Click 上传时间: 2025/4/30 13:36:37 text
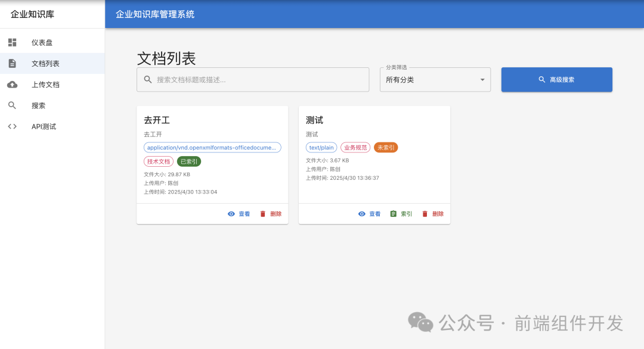Image resolution: width=644 pixels, height=349 pixels. pos(342,178)
